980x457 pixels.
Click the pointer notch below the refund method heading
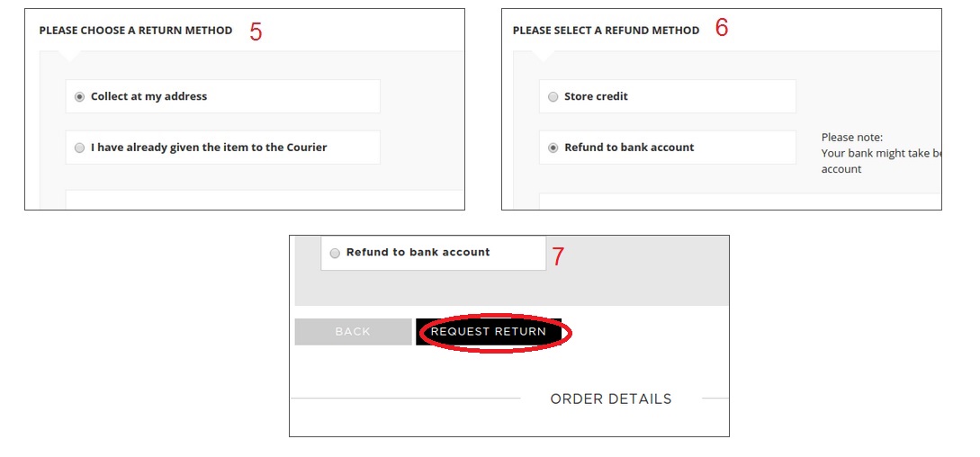point(543,57)
